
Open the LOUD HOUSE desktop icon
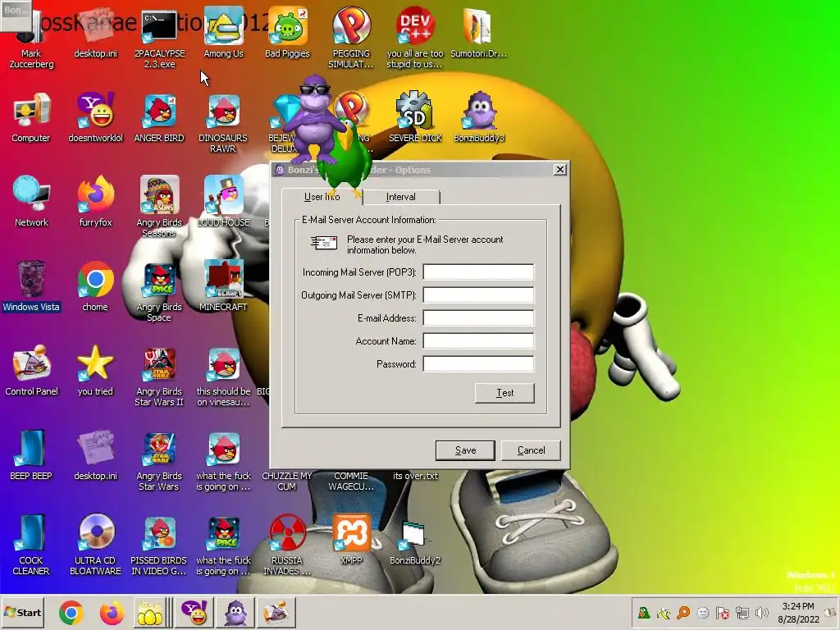click(223, 202)
